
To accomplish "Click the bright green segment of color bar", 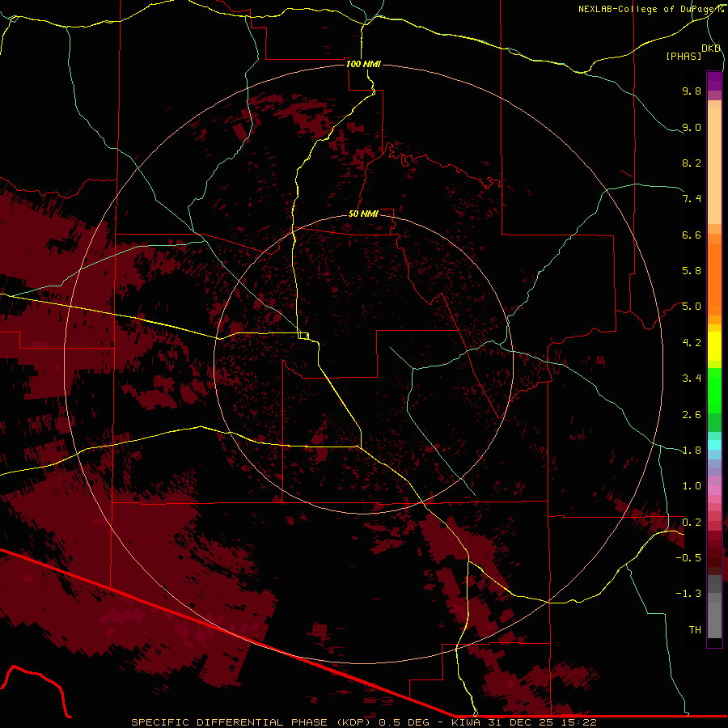I will tap(714, 391).
